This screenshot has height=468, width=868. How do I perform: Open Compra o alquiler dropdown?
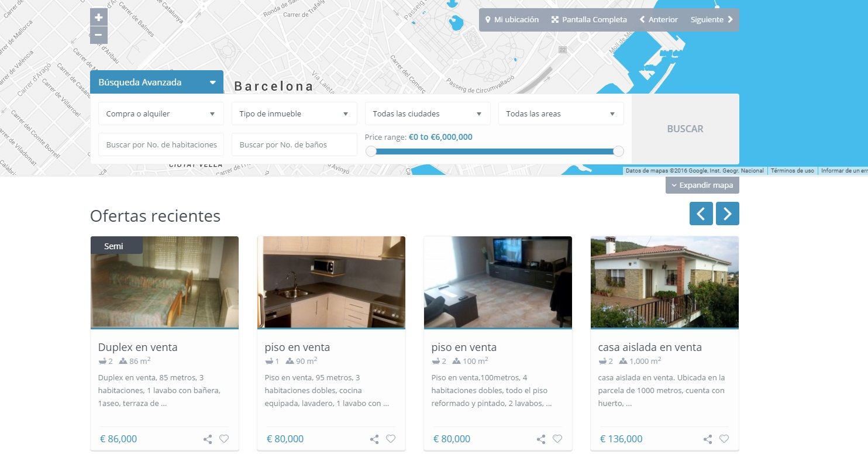coord(161,113)
